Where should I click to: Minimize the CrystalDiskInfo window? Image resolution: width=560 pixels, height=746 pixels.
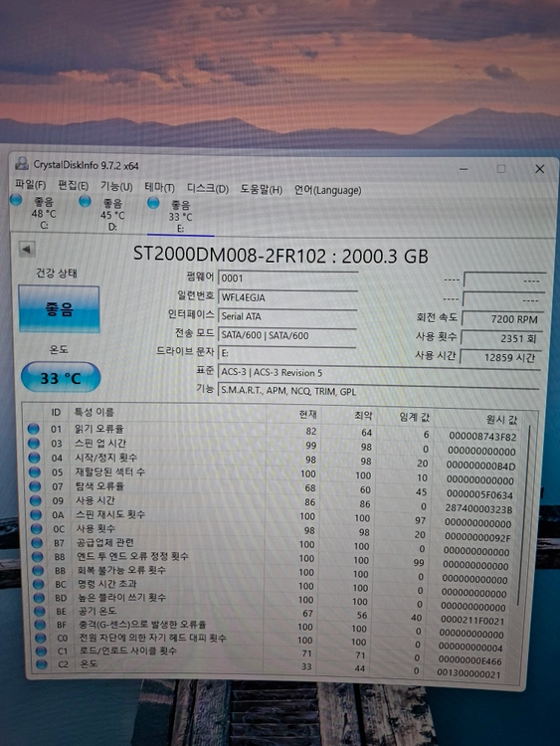point(464,169)
